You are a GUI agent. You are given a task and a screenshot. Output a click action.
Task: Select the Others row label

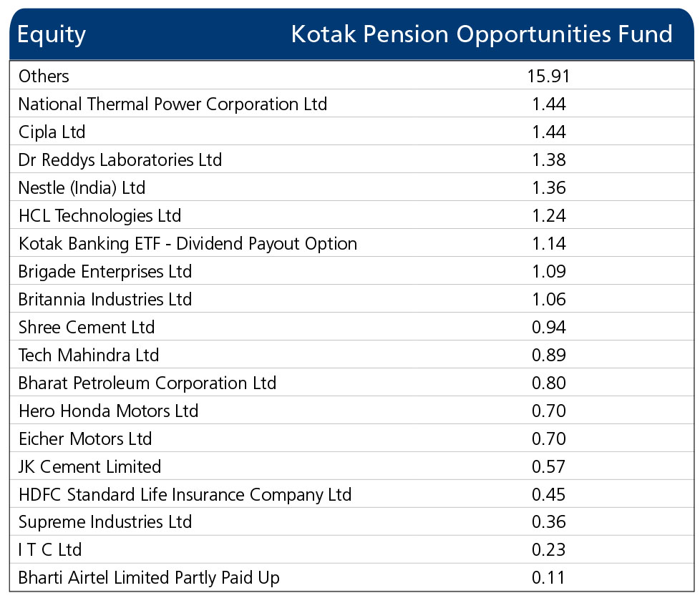click(x=44, y=76)
